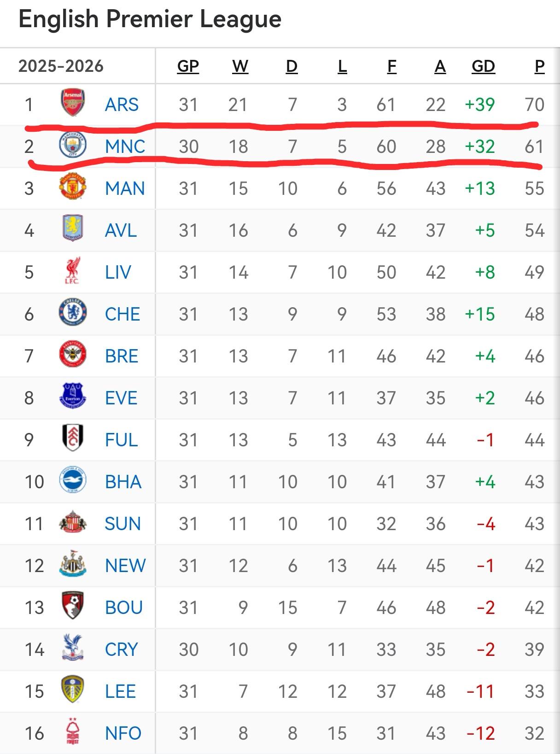Click the Arsenal club crest
This screenshot has width=560, height=754.
[x=73, y=102]
